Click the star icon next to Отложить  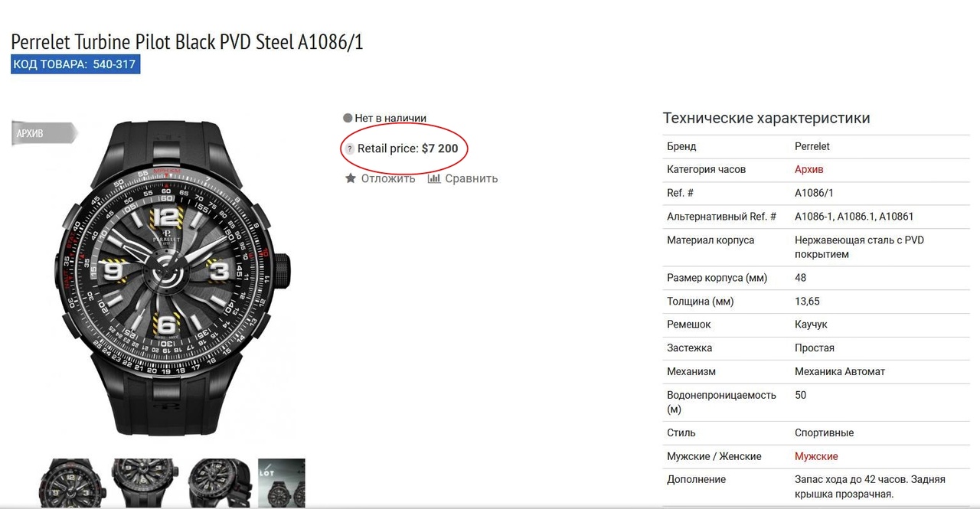[351, 178]
